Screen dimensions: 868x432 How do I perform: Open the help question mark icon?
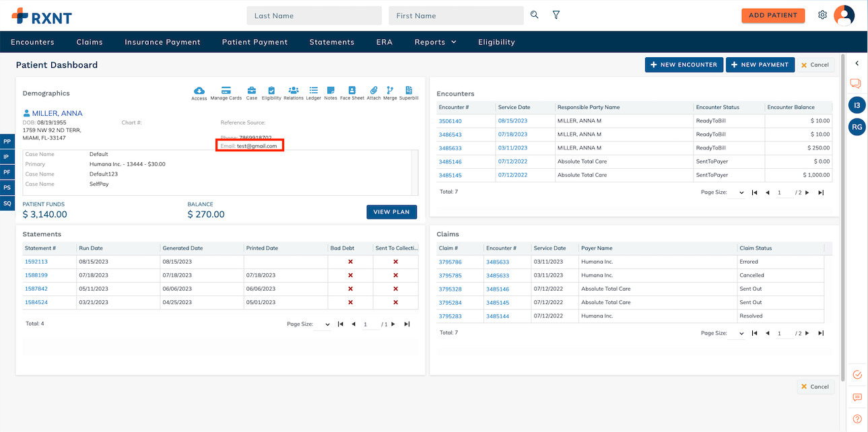click(x=857, y=419)
